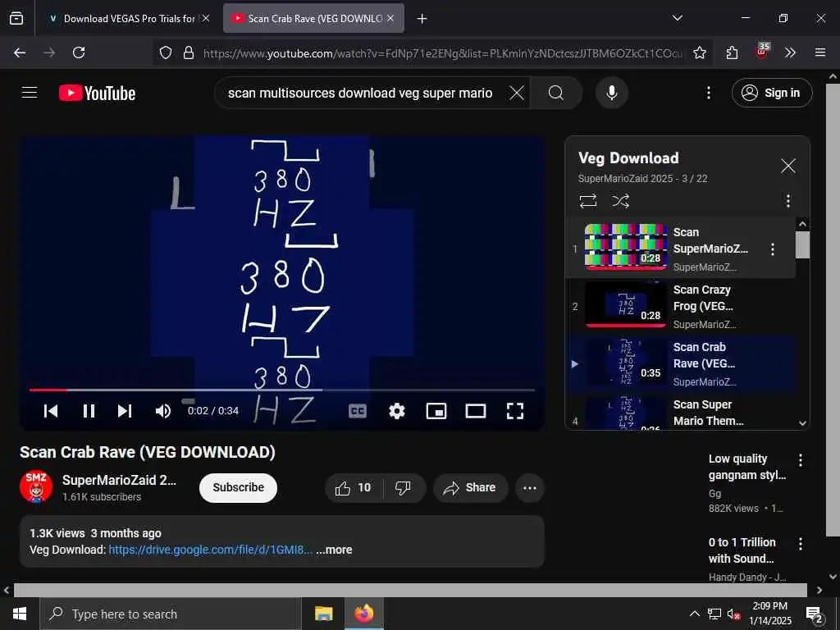Switch to theater mode
This screenshot has height=630, width=840.
[476, 411]
